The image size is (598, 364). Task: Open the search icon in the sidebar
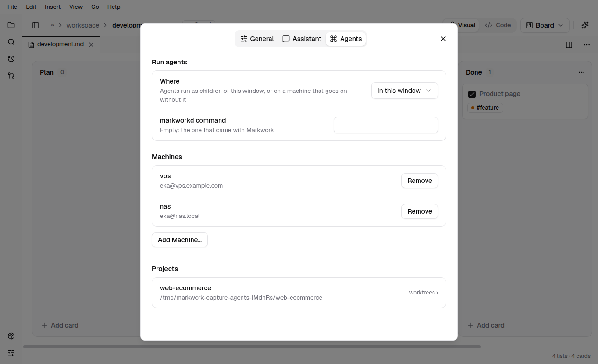11,42
